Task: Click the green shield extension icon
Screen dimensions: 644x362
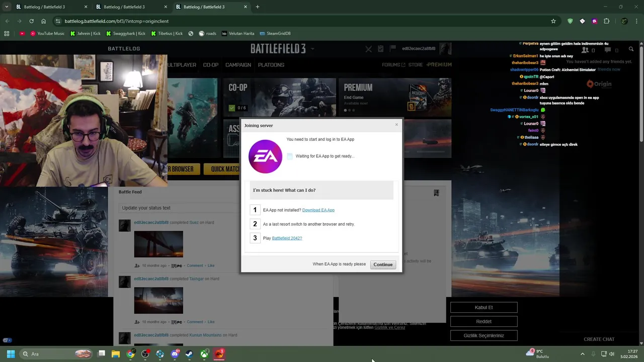Action: pyautogui.click(x=570, y=21)
